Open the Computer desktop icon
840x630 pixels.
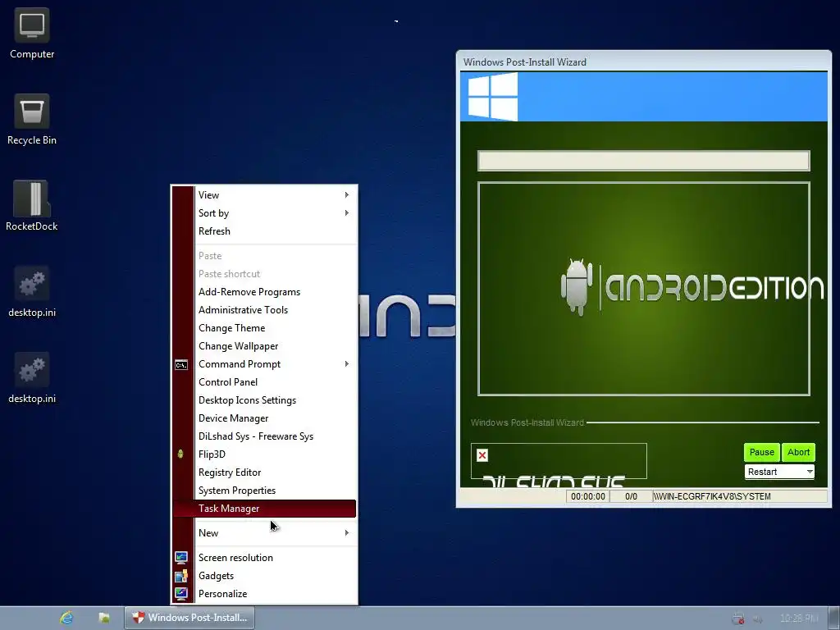pyautogui.click(x=32, y=34)
